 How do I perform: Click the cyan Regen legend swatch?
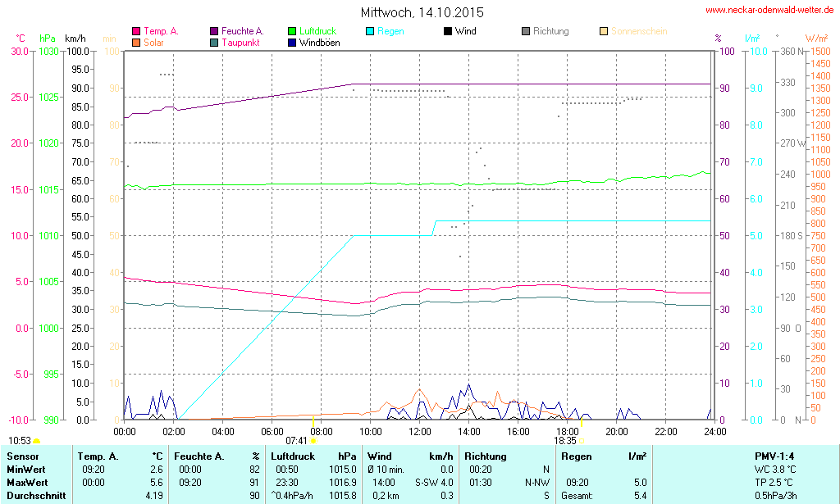click(368, 32)
